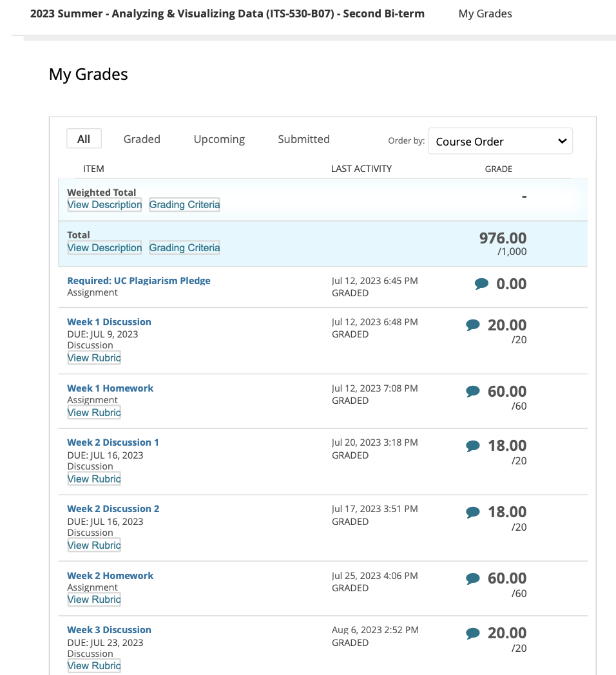Open Grading Criteria for Total row
The image size is (616, 675).
[x=184, y=248]
